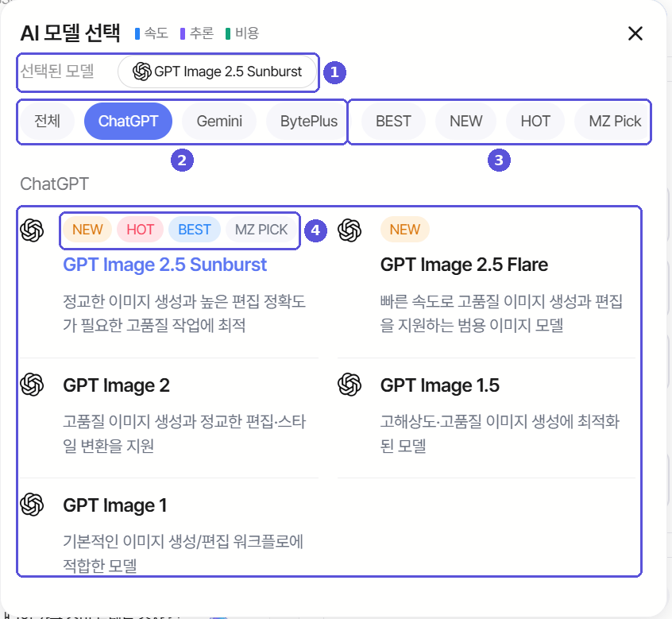Click the OpenAI icon beside GPT Image 2.5 Flare
Screen dimensions: 672x619
coord(350,230)
